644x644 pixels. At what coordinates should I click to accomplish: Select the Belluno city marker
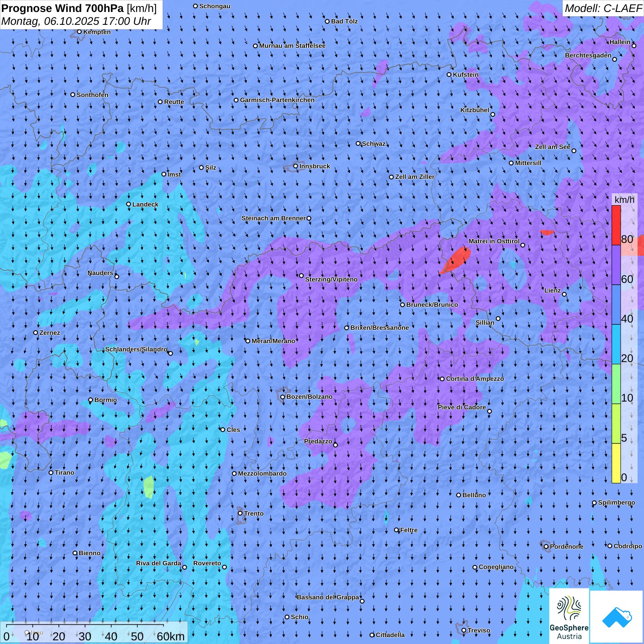[x=459, y=495]
